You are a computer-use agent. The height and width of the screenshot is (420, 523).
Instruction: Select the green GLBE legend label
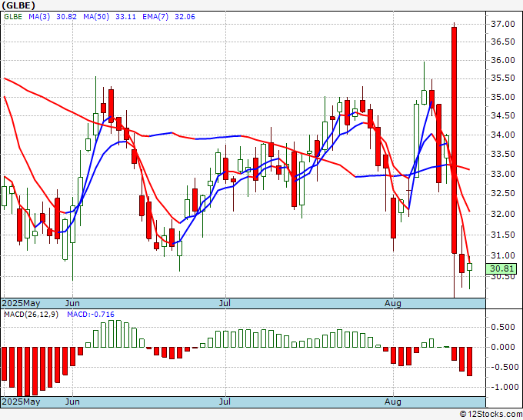pos(13,17)
